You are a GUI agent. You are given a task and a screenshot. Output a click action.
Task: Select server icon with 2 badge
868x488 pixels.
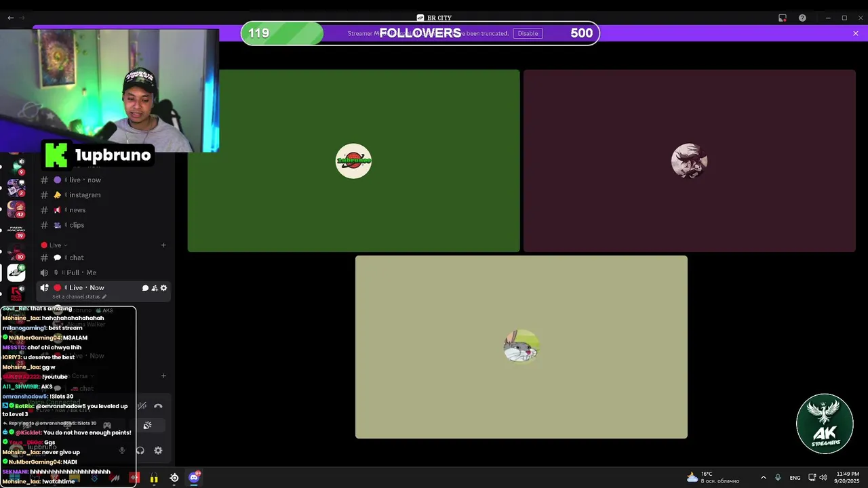click(16, 187)
